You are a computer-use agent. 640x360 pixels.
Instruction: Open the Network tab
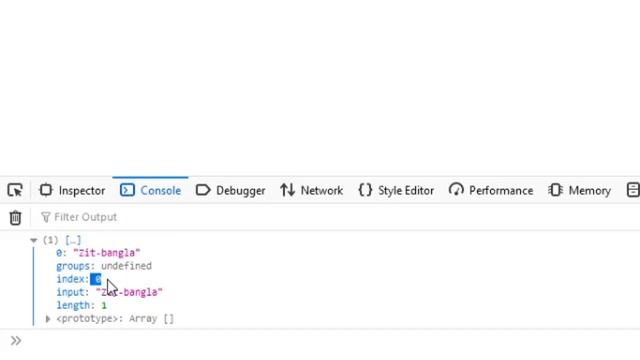311,190
